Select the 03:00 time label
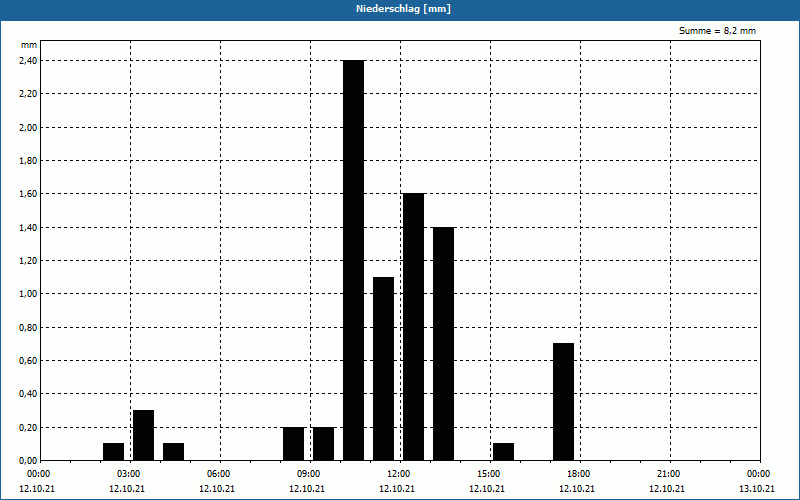The height and width of the screenshot is (500, 800). pyautogui.click(x=129, y=474)
